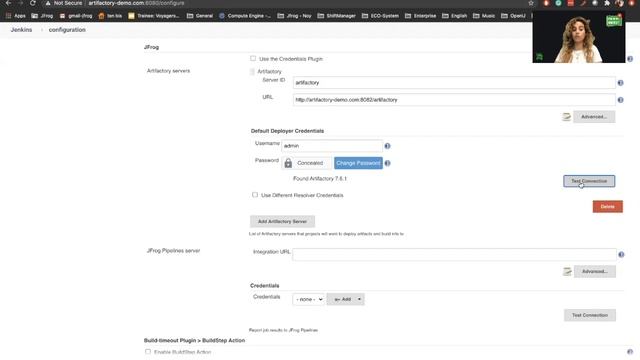Open the Apps bookmark shortcut
640x360 pixels.
pos(16,16)
